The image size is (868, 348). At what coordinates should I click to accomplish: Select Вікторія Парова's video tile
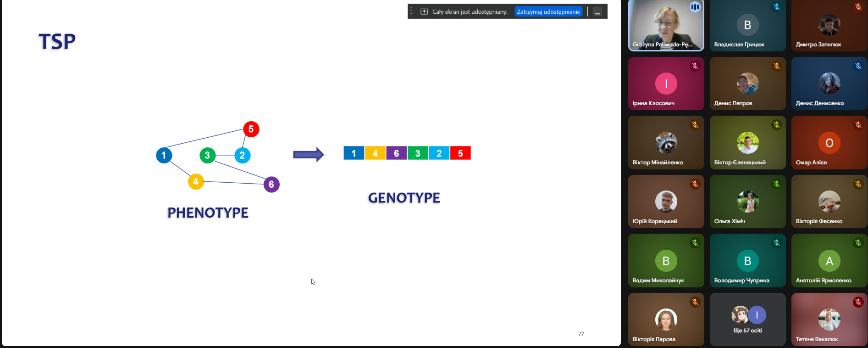666,320
